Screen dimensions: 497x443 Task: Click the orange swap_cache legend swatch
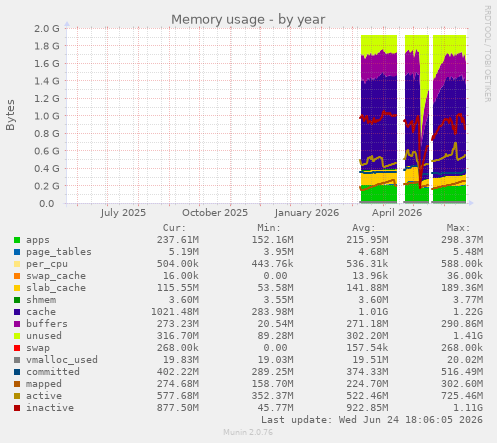(17, 276)
